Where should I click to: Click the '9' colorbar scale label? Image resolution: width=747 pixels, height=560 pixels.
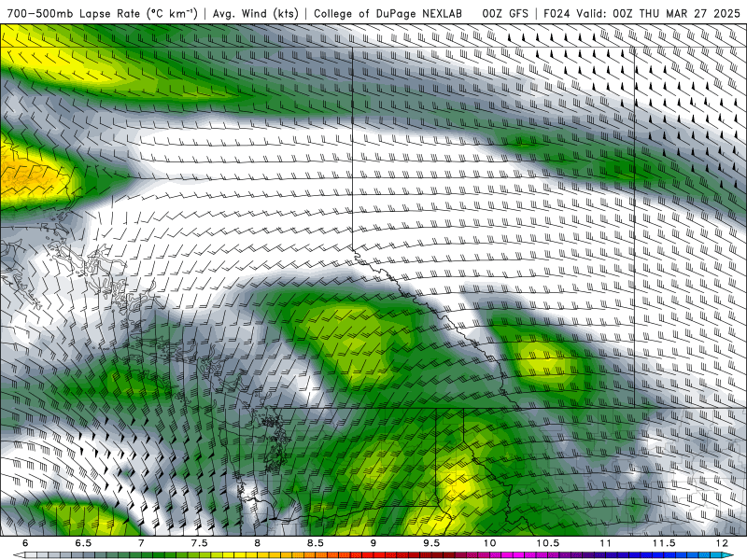[373, 543]
